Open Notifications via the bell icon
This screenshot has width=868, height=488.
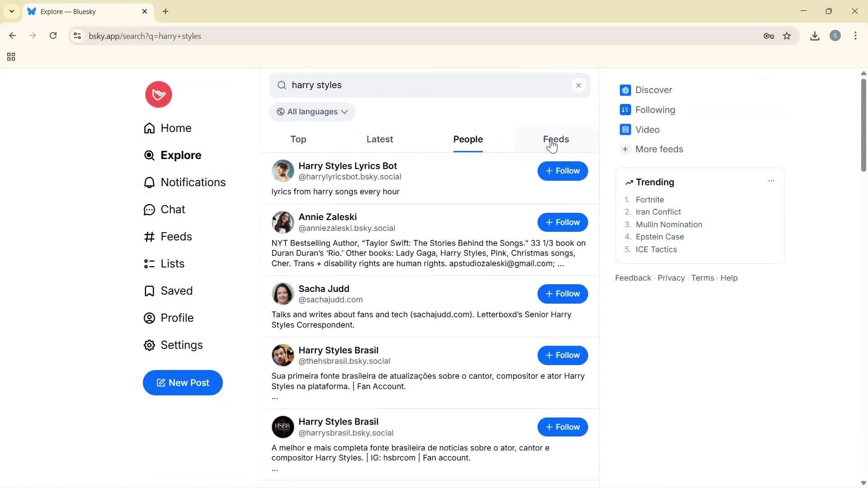coord(149,183)
